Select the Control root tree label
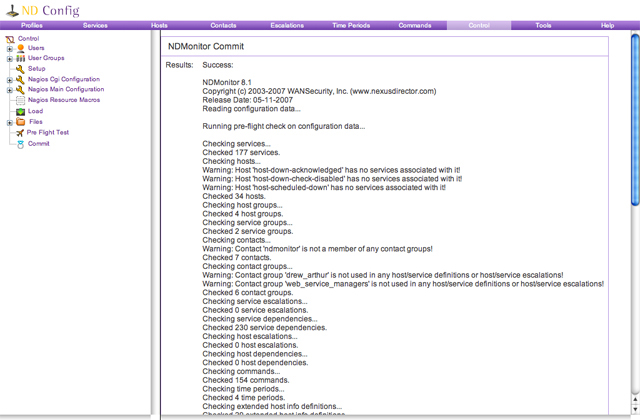Viewport: 640px width, 420px height. [29, 38]
